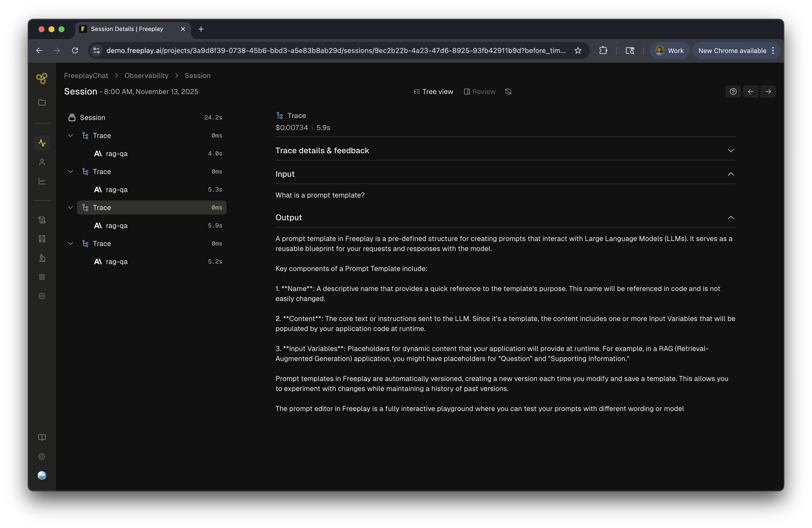Open the microscope icon in the sidebar

coord(41,258)
